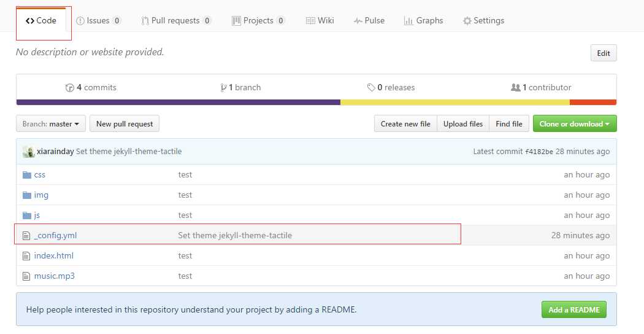This screenshot has width=644, height=334.
Task: Open the css folder
Action: pos(40,175)
